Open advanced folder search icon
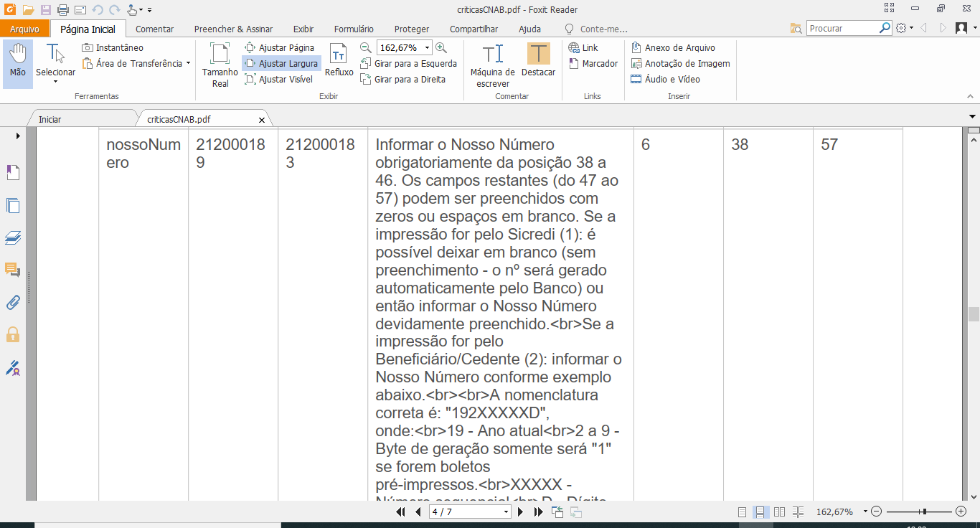Image resolution: width=980 pixels, height=528 pixels. pyautogui.click(x=796, y=28)
